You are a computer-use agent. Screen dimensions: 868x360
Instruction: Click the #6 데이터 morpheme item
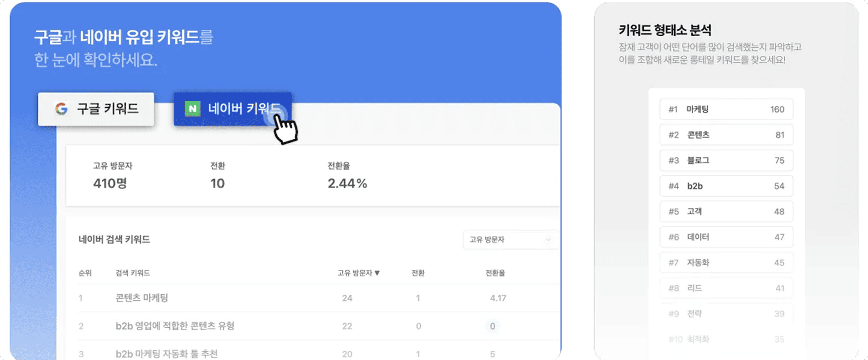pos(726,237)
